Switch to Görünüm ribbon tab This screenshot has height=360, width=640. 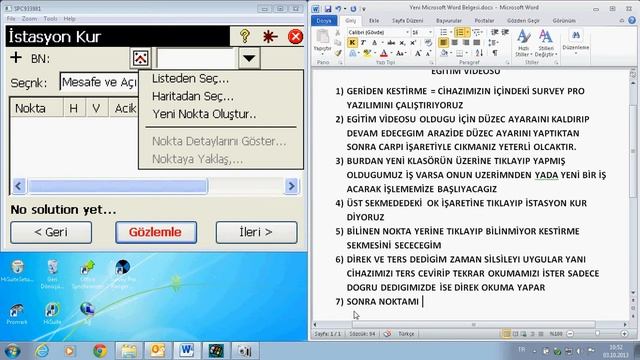564,20
